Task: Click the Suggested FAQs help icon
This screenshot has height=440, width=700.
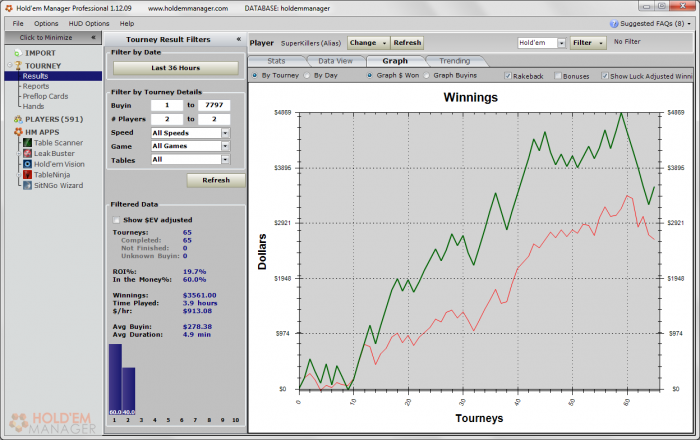Action: pyautogui.click(x=614, y=24)
